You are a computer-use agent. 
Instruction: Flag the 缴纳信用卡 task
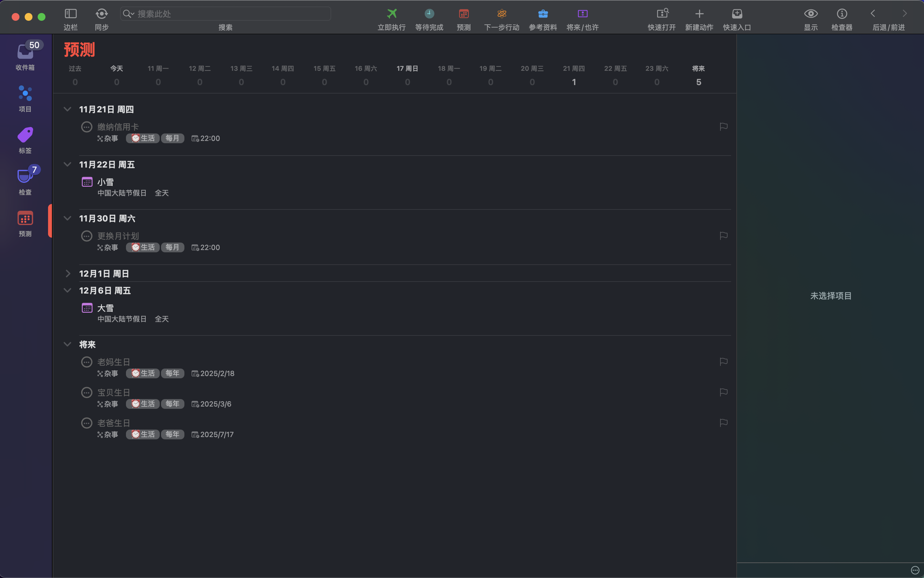pos(723,127)
